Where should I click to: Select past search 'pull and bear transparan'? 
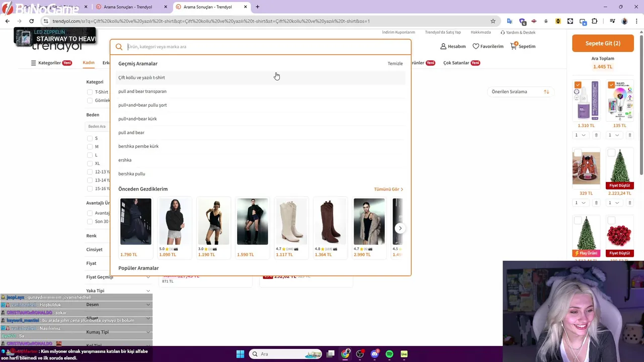click(x=261, y=92)
